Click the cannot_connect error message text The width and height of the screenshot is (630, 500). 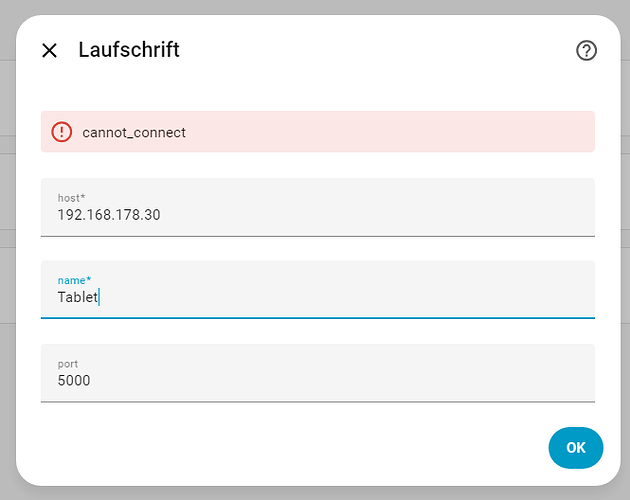[134, 132]
